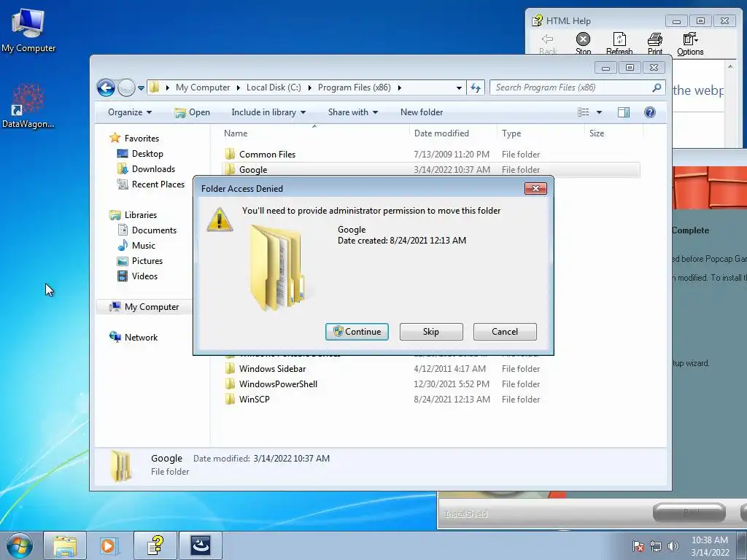Click New folder button
Viewport: 747px width, 560px height.
[x=422, y=112]
